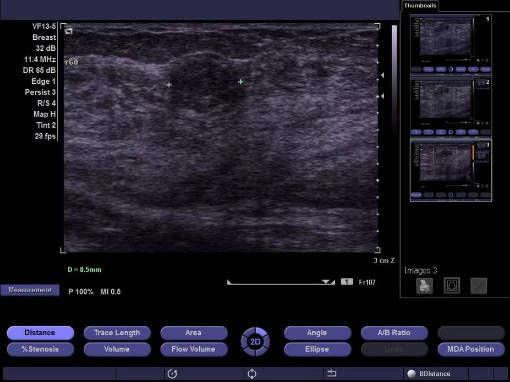Click the 2D mode dial

pos(255,342)
